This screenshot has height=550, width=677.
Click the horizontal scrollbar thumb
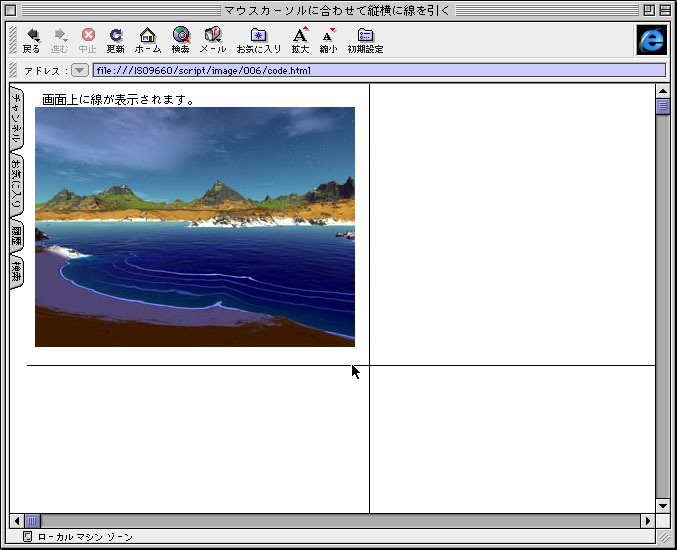tap(32, 521)
